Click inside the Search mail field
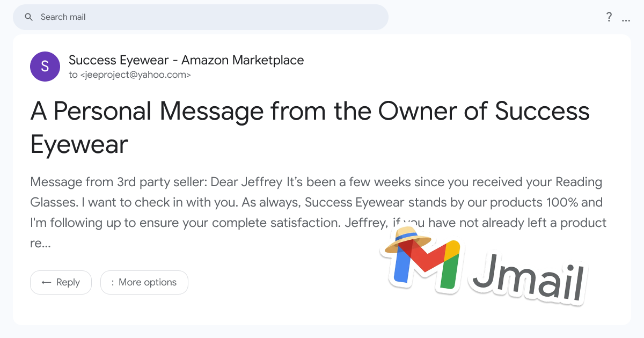This screenshot has width=644, height=338. (161, 17)
